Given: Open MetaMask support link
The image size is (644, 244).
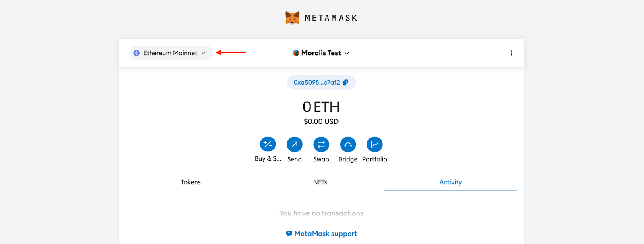Looking at the screenshot, I should coord(325,233).
